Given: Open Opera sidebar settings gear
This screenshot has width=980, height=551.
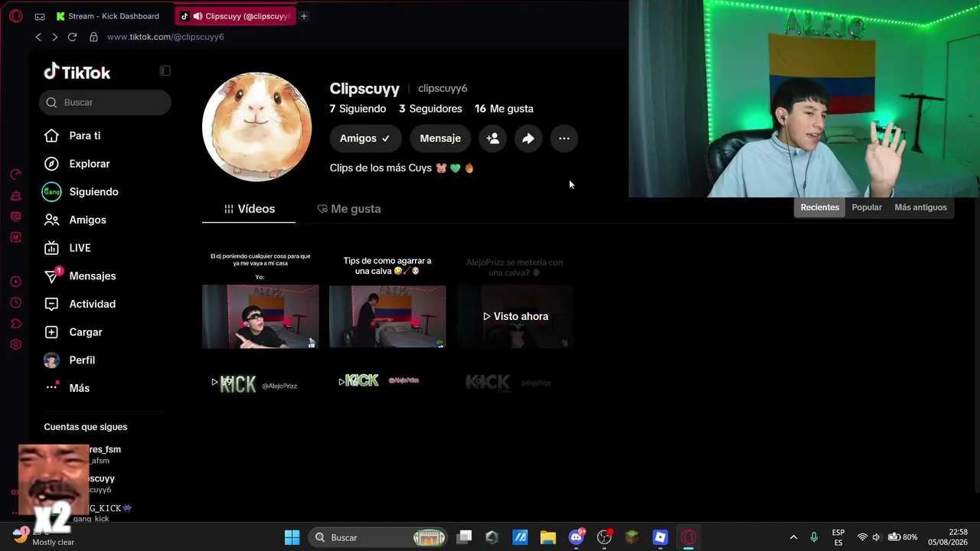Looking at the screenshot, I should [15, 344].
